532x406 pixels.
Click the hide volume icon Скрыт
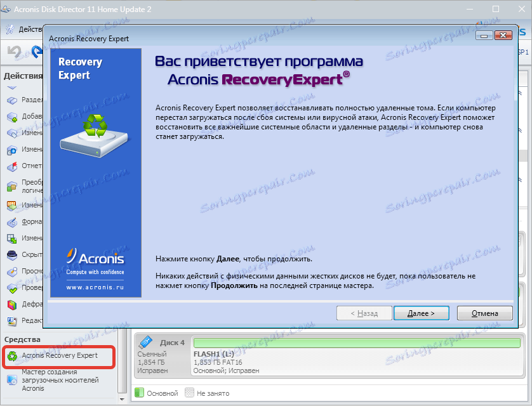pos(12,255)
